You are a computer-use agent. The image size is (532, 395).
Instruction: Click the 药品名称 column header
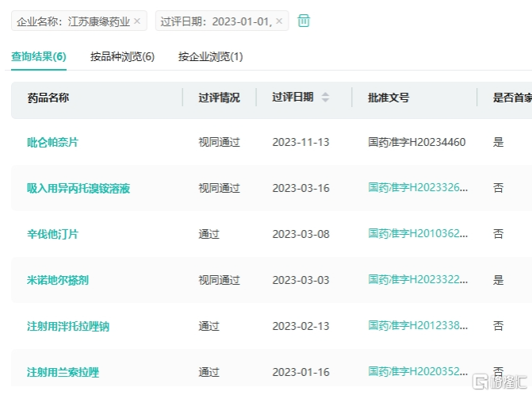tap(48, 98)
